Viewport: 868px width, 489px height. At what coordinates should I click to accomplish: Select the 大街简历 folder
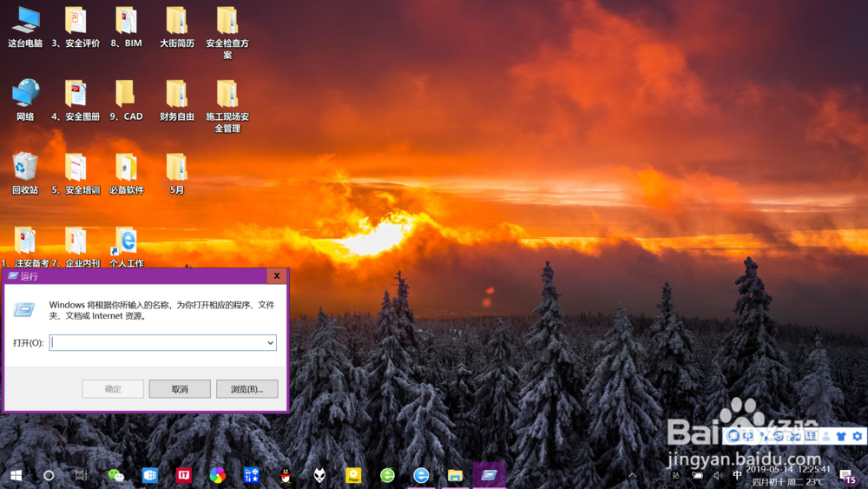[x=177, y=27]
